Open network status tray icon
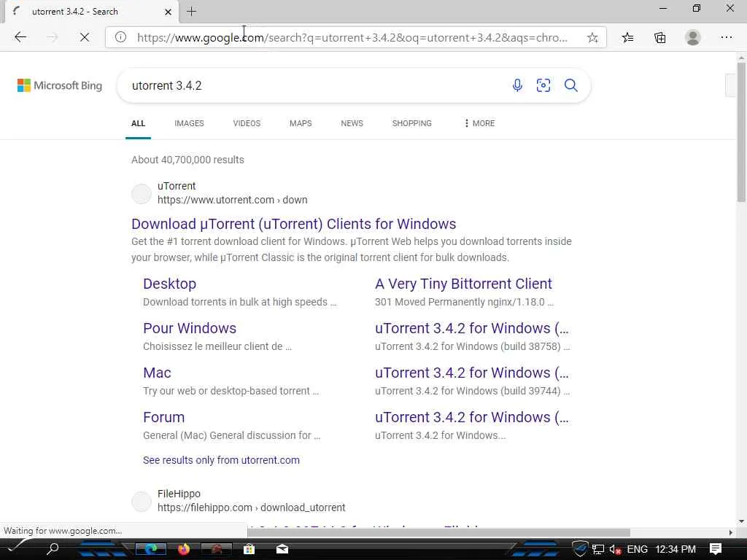The width and height of the screenshot is (747, 560). [598, 549]
